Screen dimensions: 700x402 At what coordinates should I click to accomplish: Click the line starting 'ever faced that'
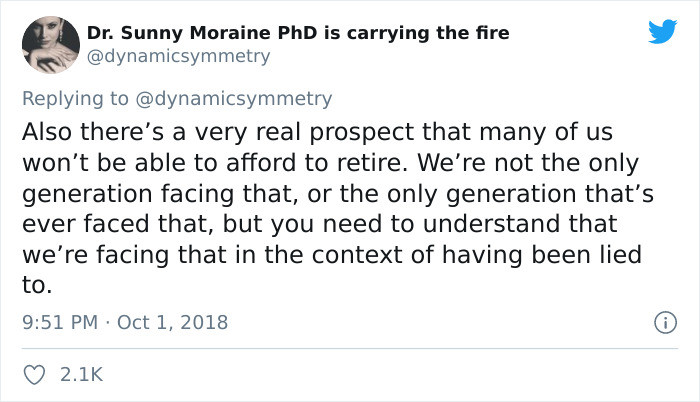point(320,224)
